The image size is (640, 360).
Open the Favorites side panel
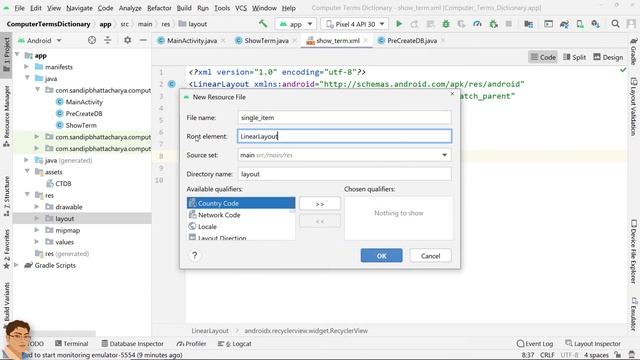[x=6, y=249]
